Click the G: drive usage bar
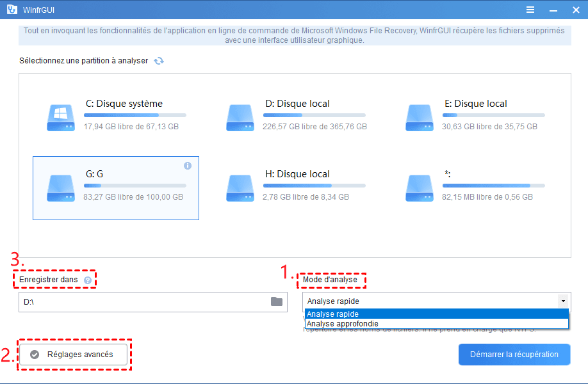Screen dimensions: 588x384 tap(135, 186)
